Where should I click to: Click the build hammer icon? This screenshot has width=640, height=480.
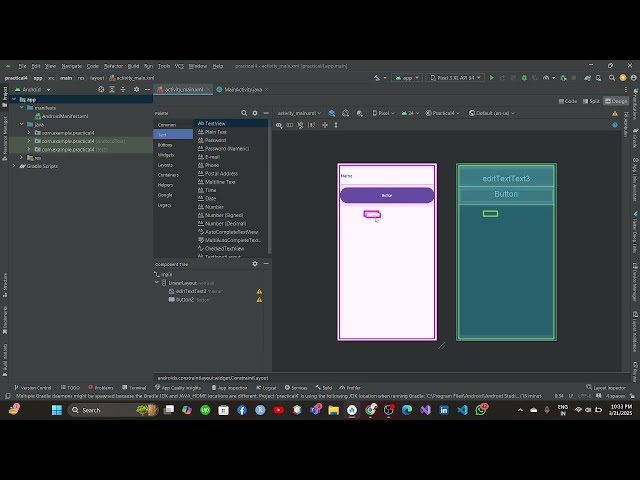click(377, 78)
